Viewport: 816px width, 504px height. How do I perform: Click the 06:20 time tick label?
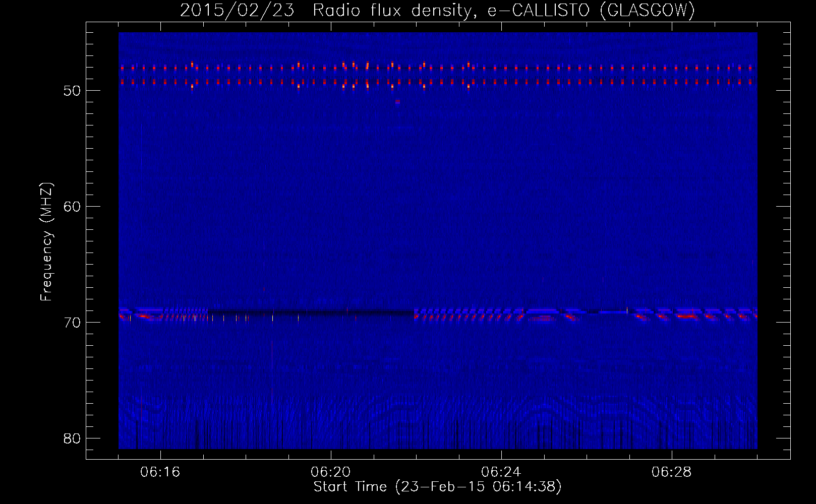pos(331,472)
